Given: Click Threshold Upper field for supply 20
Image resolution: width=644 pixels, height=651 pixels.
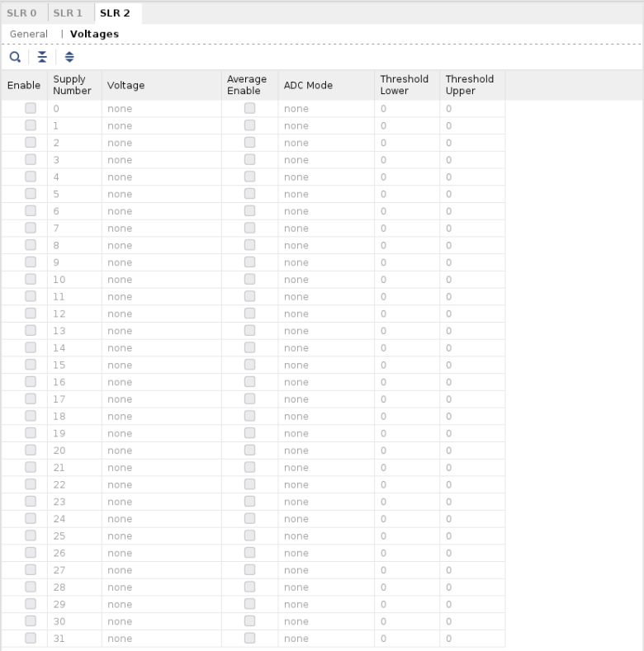Looking at the screenshot, I should pos(471,451).
